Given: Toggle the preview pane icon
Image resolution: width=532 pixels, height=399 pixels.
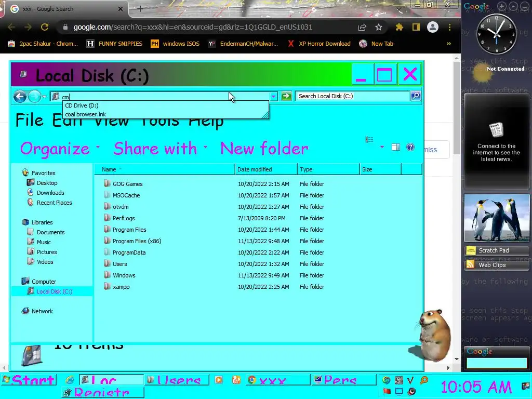Looking at the screenshot, I should tap(395, 147).
